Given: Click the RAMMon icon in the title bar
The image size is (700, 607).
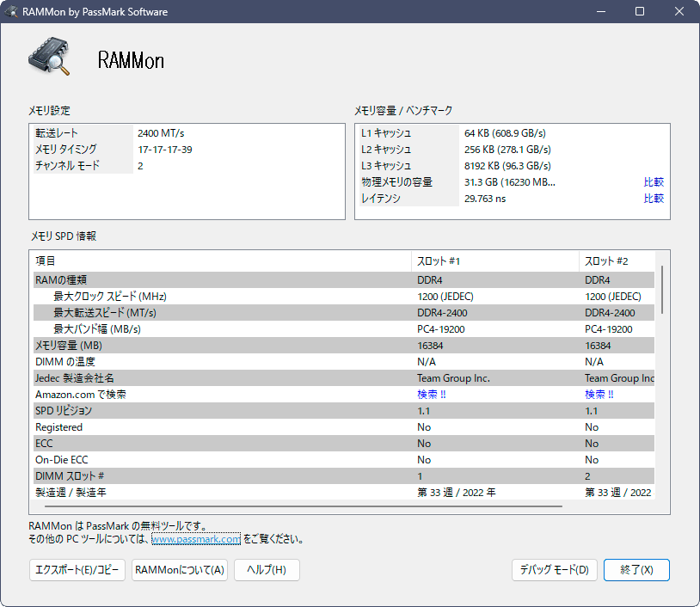Looking at the screenshot, I should click(x=11, y=11).
